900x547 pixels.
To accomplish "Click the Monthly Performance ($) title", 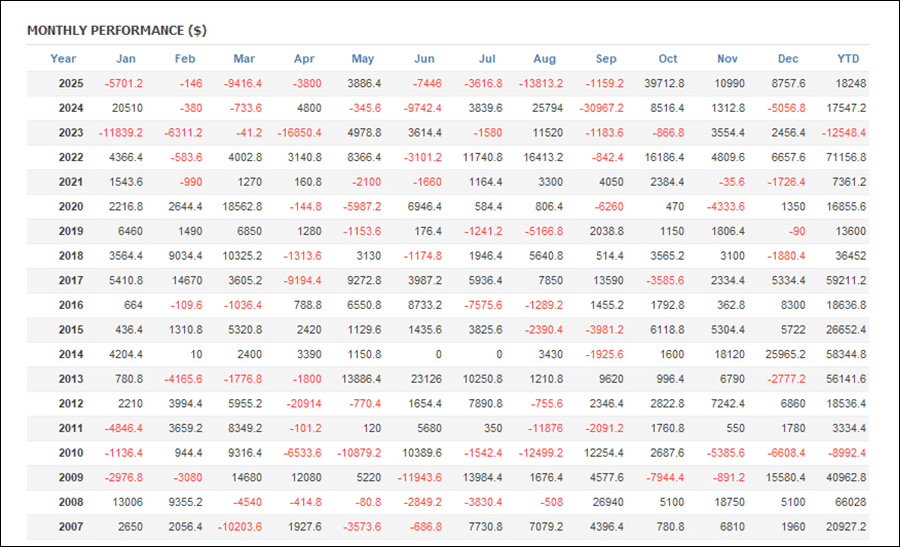I will (116, 30).
